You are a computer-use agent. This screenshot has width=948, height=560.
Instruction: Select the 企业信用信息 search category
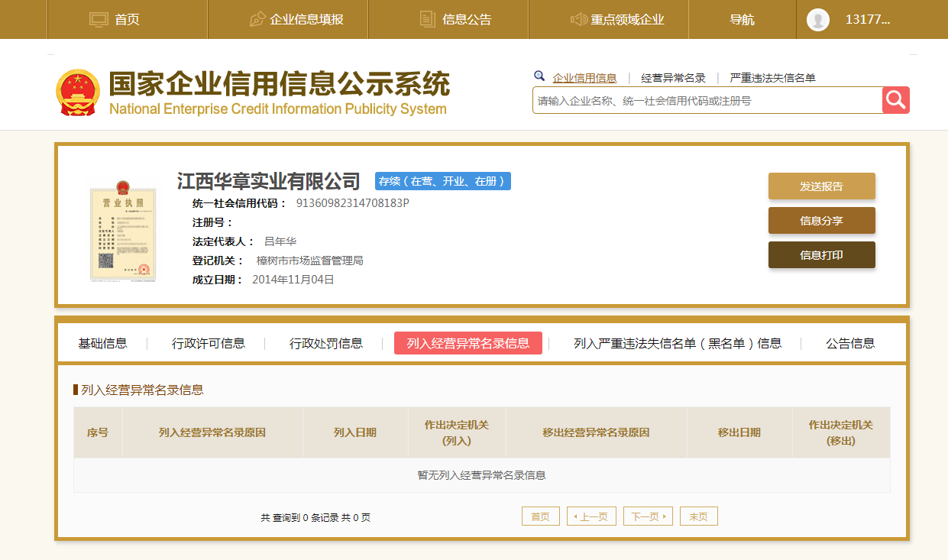click(584, 78)
